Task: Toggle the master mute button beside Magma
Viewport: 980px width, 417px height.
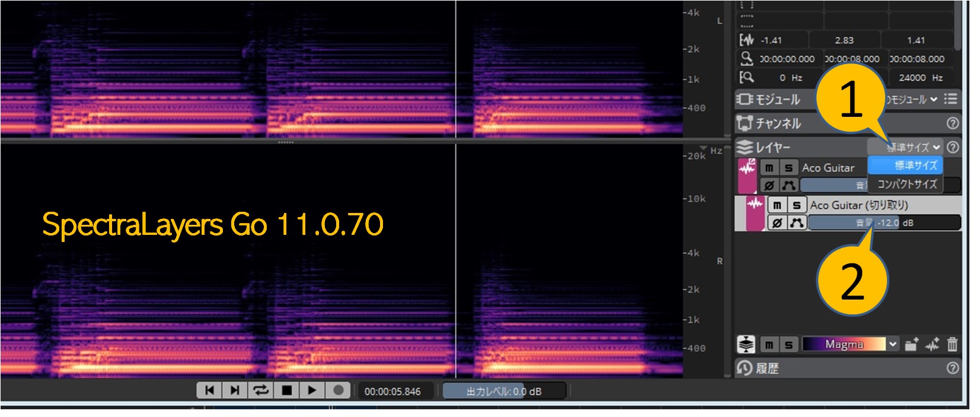Action: coord(768,345)
